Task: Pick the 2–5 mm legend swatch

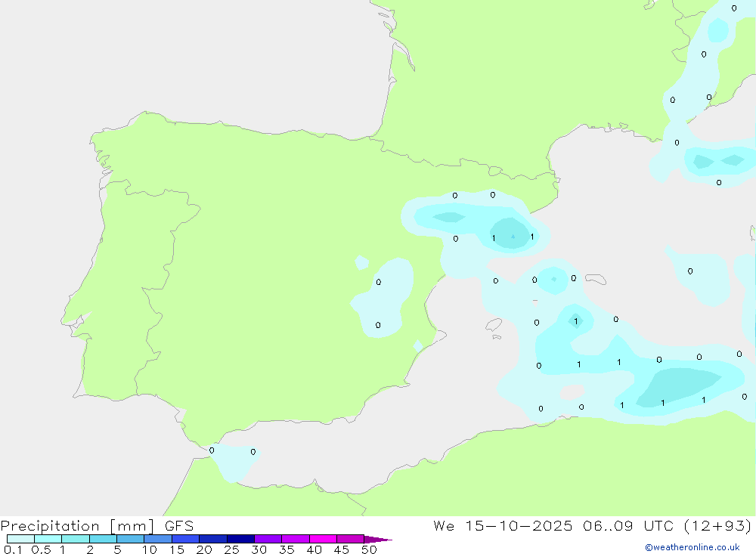Action: (103, 539)
